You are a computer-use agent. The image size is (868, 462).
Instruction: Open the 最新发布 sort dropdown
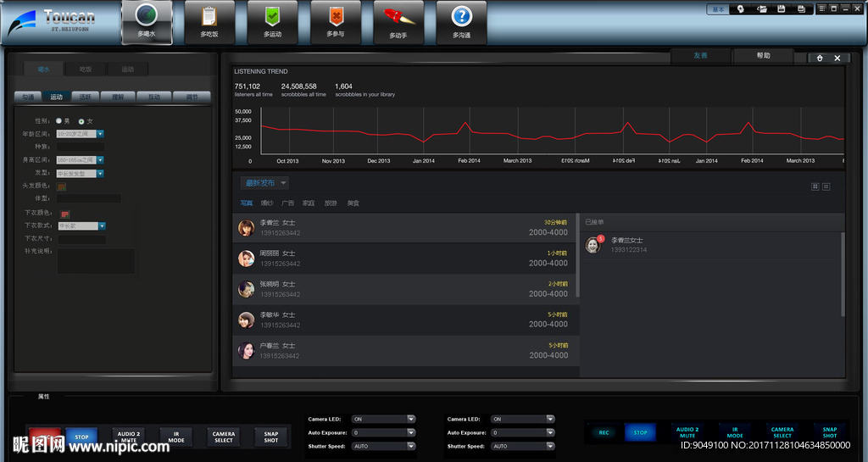click(264, 183)
